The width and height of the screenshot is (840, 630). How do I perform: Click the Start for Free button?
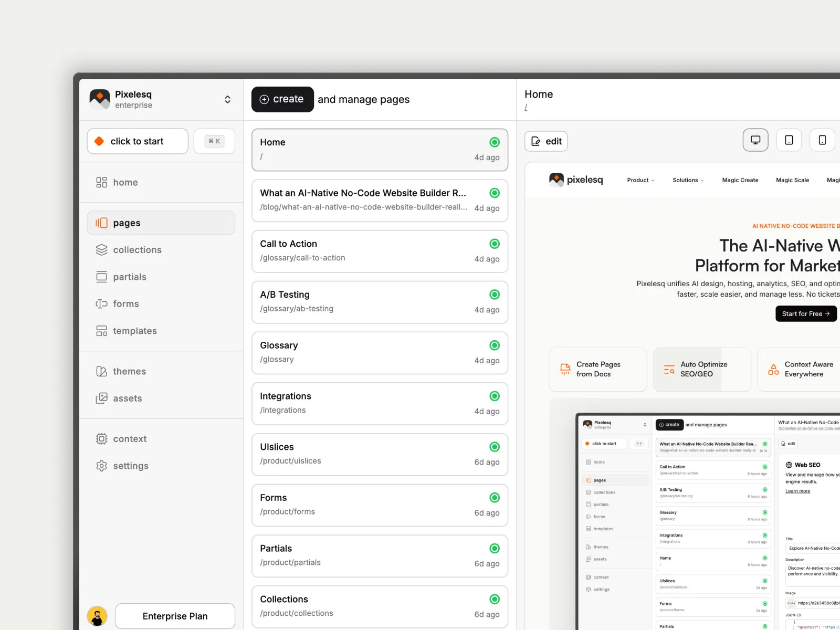click(806, 313)
